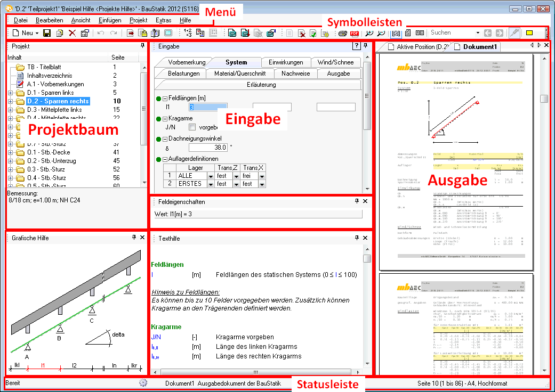
Task: Collapse the Dachneigungswinkel section
Action: (x=165, y=139)
